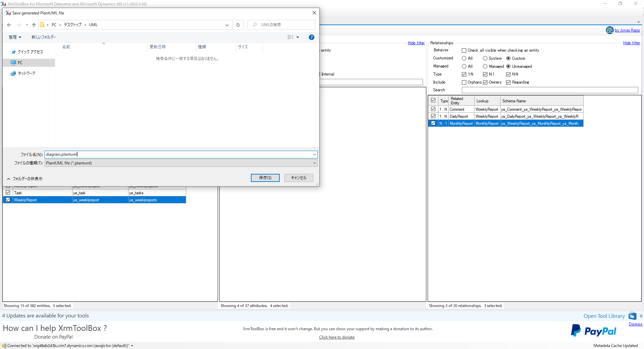Open the view options dropdown arrow
644x349 pixels.
pos(298,37)
